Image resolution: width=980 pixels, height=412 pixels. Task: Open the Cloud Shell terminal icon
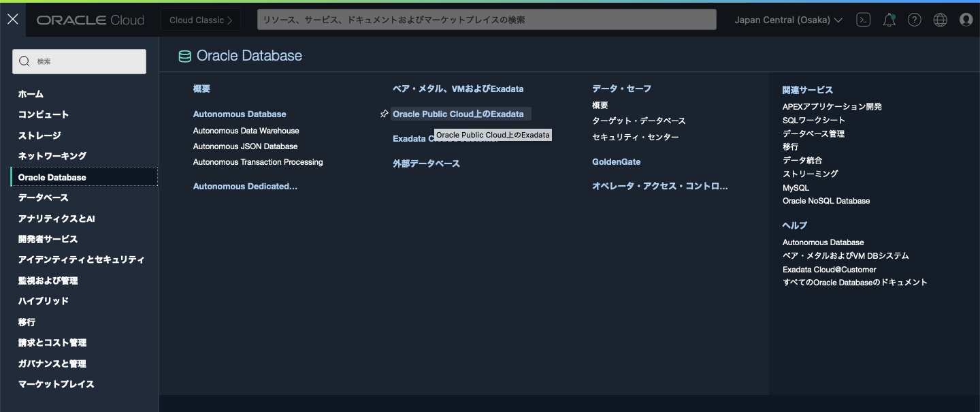click(x=863, y=20)
